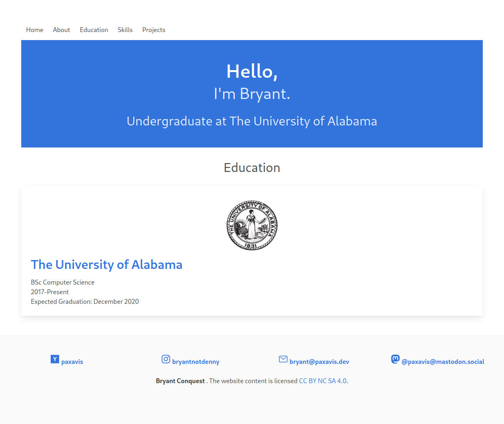Open the Projects nav item

pyautogui.click(x=154, y=30)
